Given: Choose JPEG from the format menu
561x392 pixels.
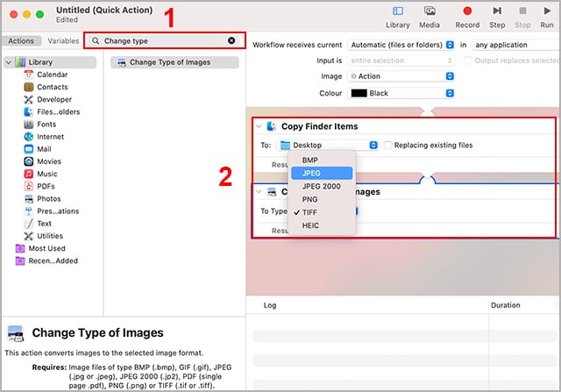Looking at the screenshot, I should tap(314, 174).
